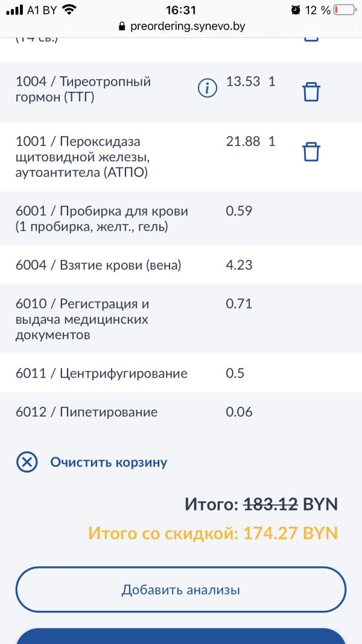
Task: Tap the lock icon beside the URL
Action: [x=121, y=27]
